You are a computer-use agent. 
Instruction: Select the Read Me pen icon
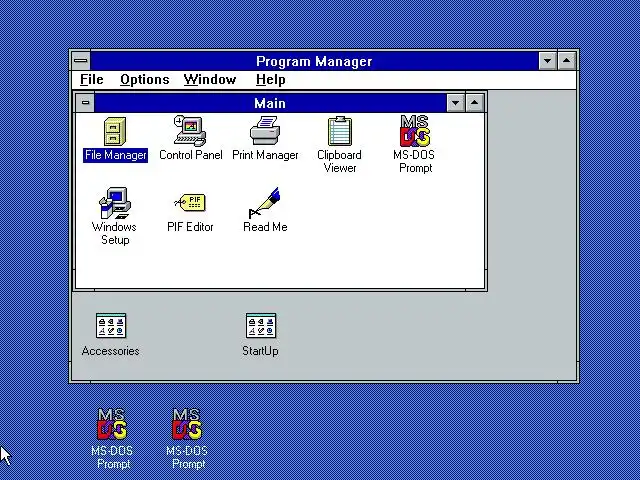(x=264, y=203)
